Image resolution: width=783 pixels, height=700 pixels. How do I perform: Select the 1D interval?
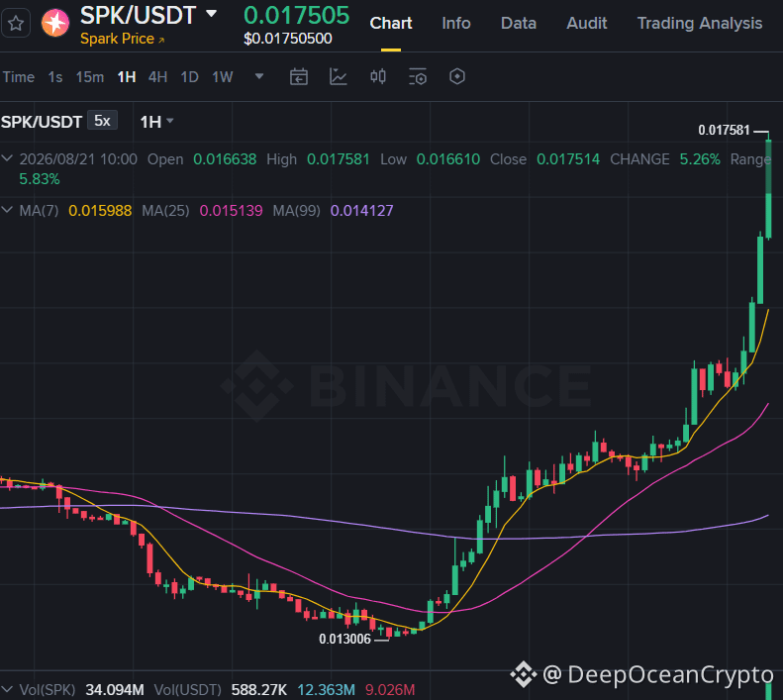pos(189,77)
